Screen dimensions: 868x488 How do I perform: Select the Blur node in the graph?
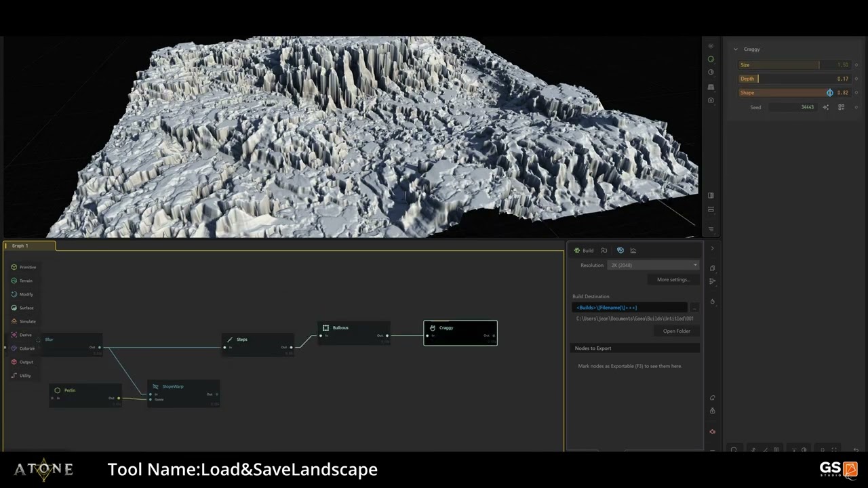(x=70, y=344)
